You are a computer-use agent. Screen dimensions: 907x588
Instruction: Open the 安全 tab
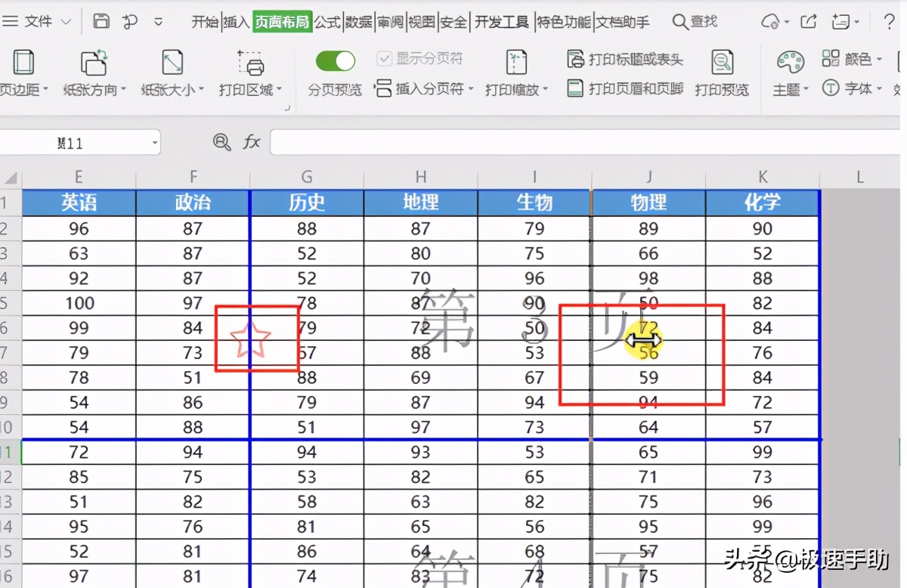coord(453,22)
